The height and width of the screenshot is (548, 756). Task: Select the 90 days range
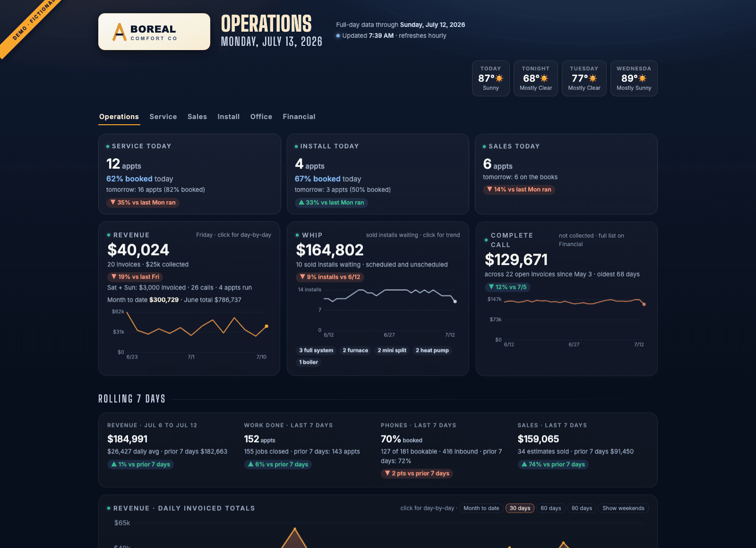coord(582,508)
